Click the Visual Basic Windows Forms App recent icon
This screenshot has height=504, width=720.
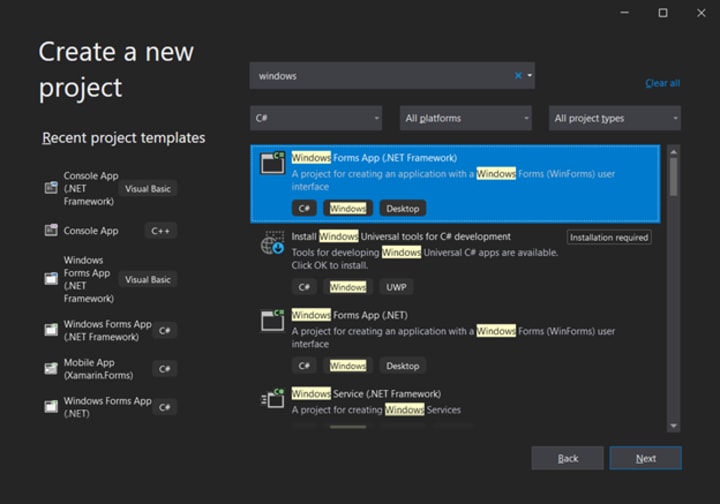(x=51, y=279)
